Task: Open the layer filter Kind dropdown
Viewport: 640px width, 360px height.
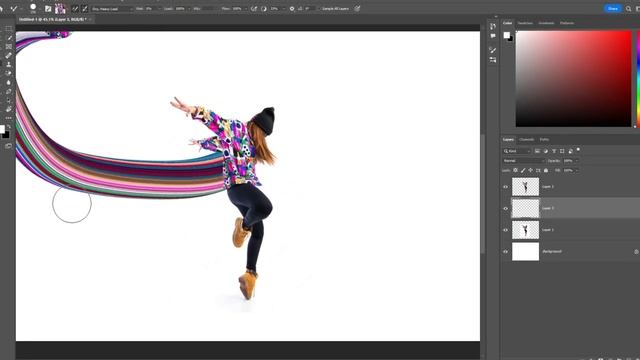Action: 517,151
